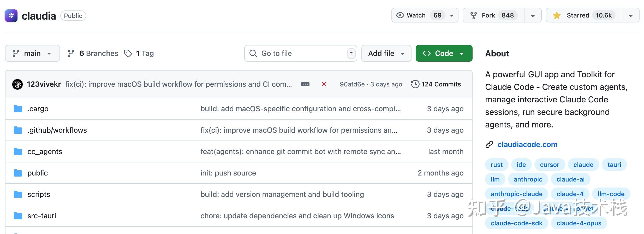This screenshot has height=234, width=644.
Task: Open the 1 Tag link
Action: click(139, 53)
